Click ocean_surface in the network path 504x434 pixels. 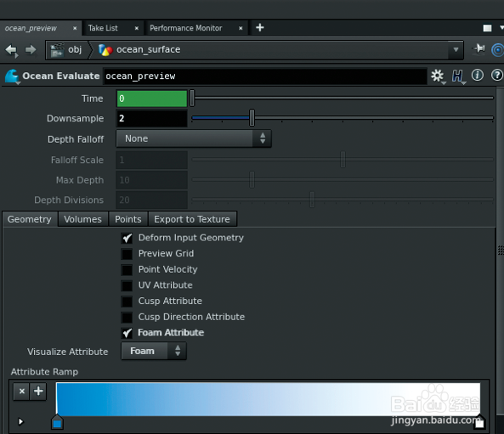(x=148, y=49)
